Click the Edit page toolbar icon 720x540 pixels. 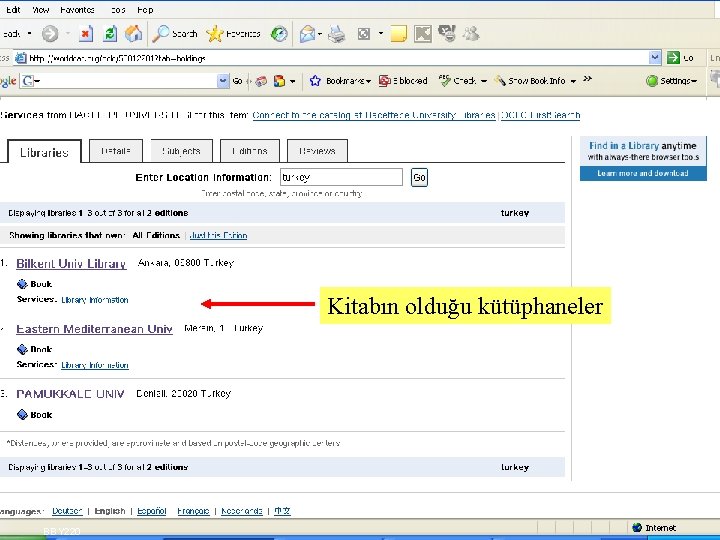click(364, 34)
